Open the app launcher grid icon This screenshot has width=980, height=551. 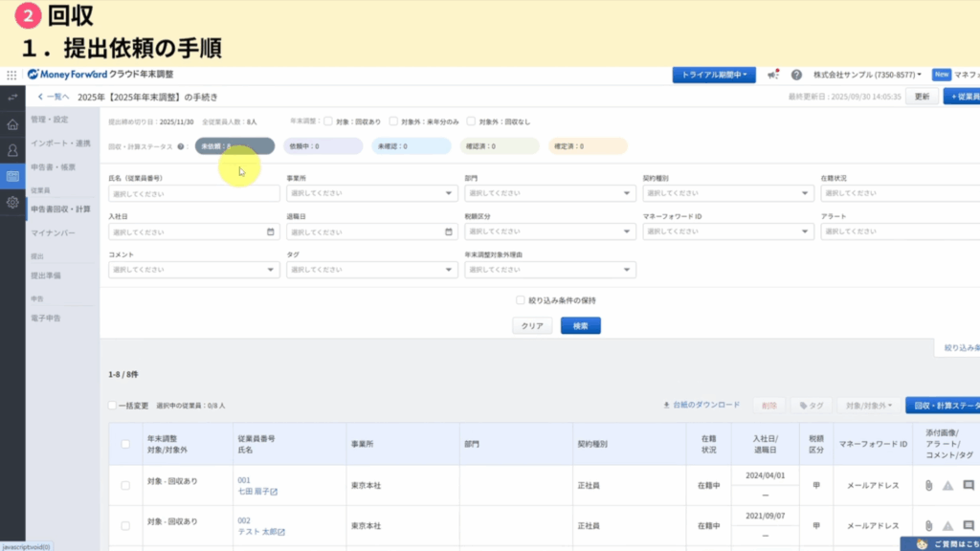pos(11,75)
